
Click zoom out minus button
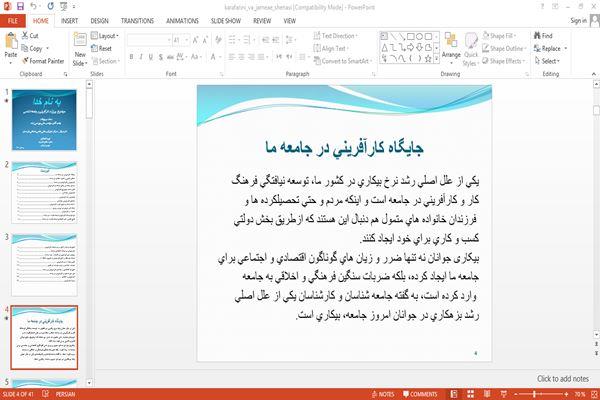[x=515, y=394]
